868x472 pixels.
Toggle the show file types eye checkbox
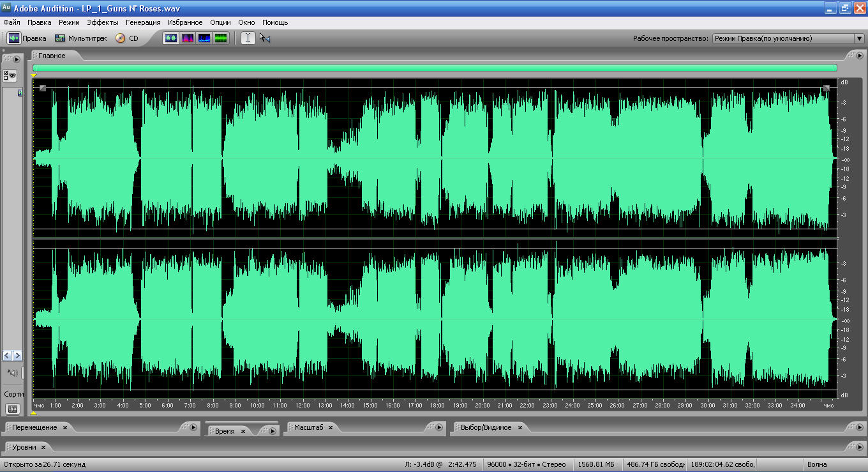[x=10, y=76]
